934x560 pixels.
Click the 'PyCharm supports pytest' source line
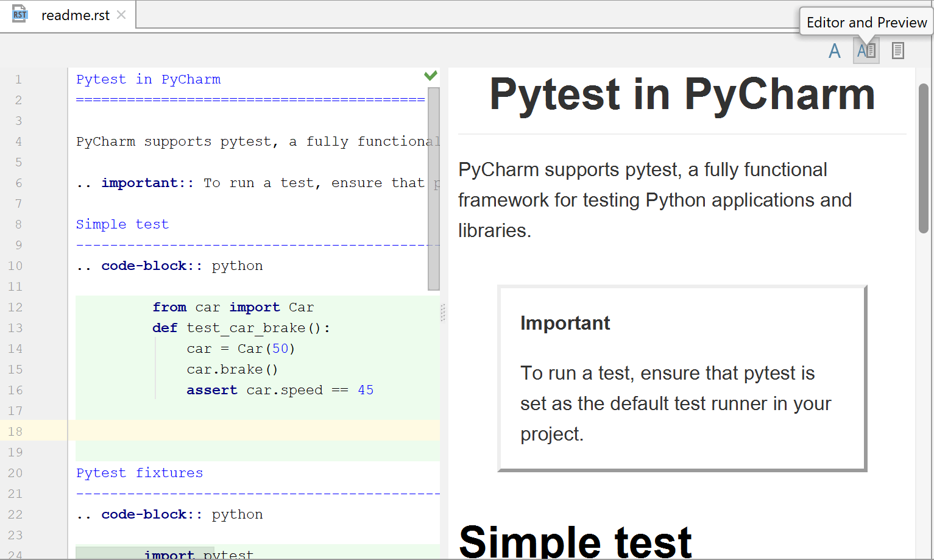258,141
